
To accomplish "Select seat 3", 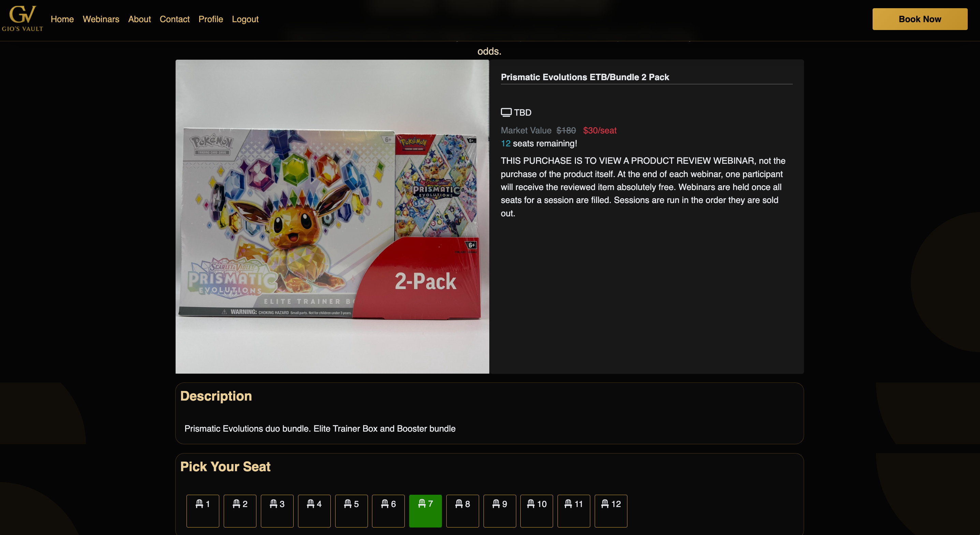I will [x=277, y=510].
